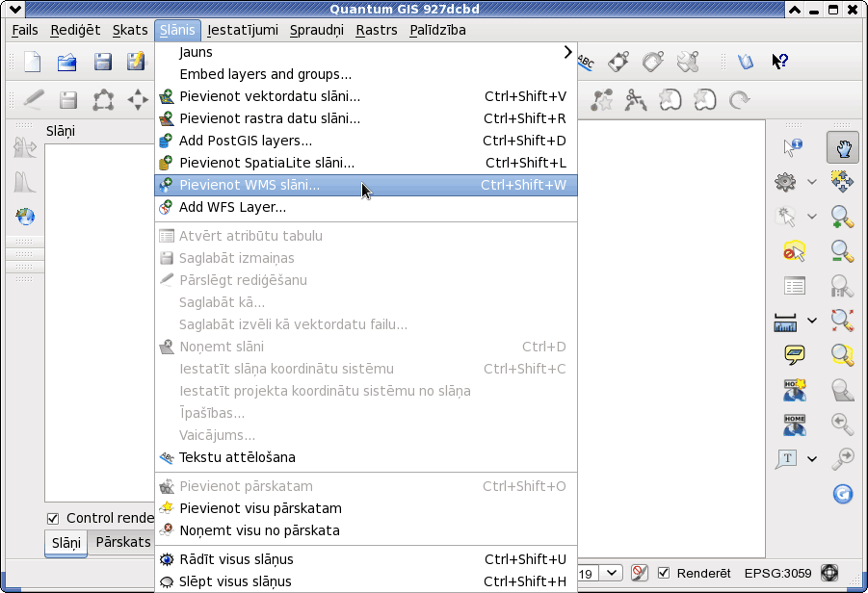Choose Rādīt visus slāņus entry
Image resolution: width=868 pixels, height=593 pixels.
[x=366, y=559]
